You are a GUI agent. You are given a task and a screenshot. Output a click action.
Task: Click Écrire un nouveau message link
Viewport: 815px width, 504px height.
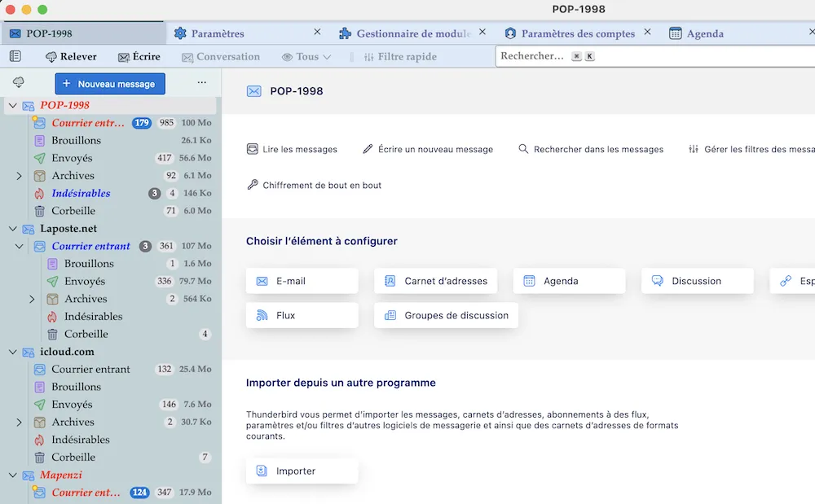(428, 150)
